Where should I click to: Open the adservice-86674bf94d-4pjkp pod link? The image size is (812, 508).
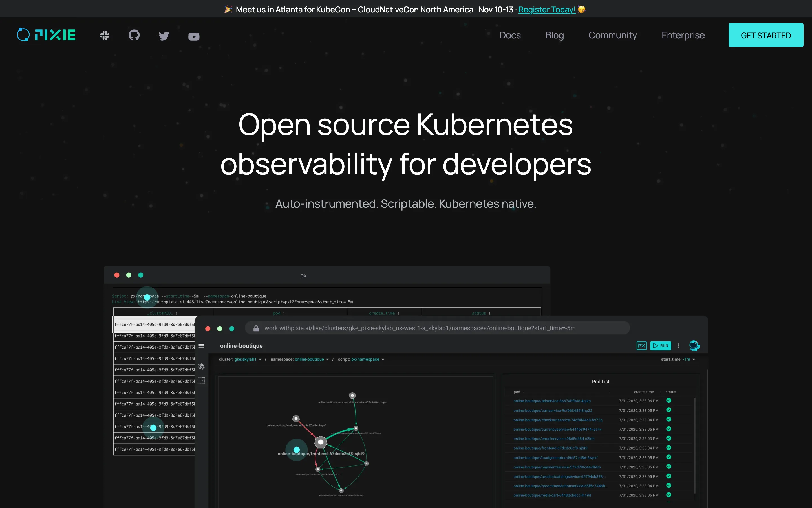[552, 401]
